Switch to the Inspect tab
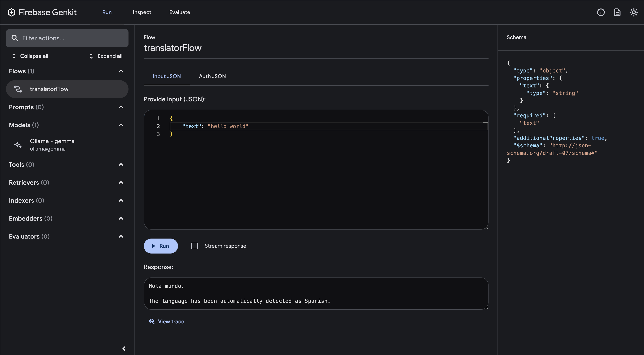 [x=142, y=12]
